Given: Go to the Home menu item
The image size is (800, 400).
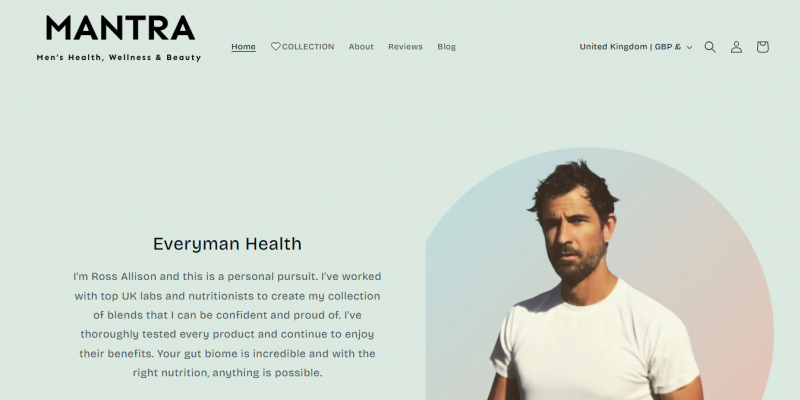Looking at the screenshot, I should [x=243, y=46].
